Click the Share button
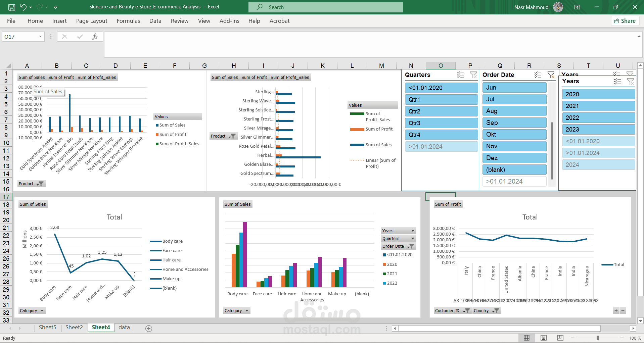The height and width of the screenshot is (343, 644). [625, 21]
